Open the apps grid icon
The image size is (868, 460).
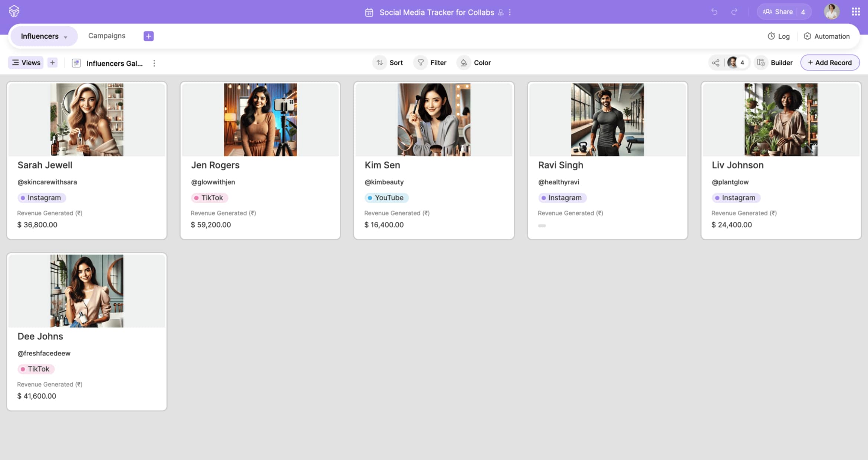856,12
